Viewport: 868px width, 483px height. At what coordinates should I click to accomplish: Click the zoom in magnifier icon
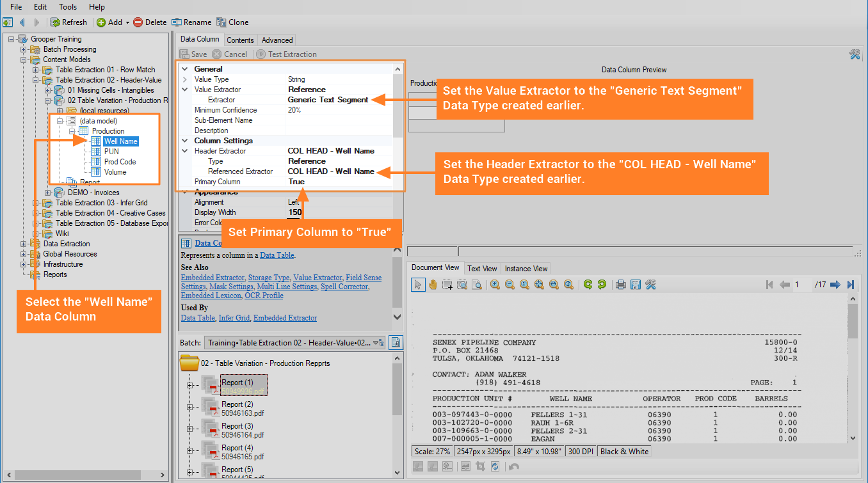495,285
